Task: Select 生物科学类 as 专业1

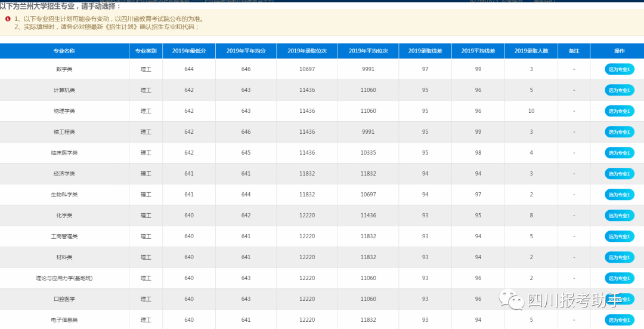Action: (x=619, y=195)
